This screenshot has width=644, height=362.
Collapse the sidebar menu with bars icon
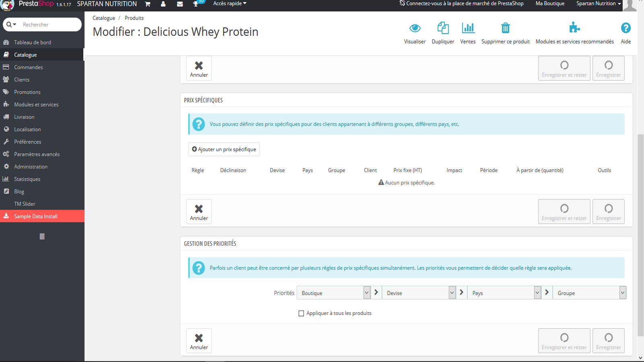42,237
